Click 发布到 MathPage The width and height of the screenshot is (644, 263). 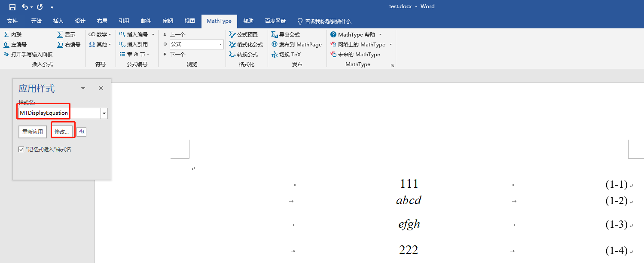pyautogui.click(x=296, y=44)
